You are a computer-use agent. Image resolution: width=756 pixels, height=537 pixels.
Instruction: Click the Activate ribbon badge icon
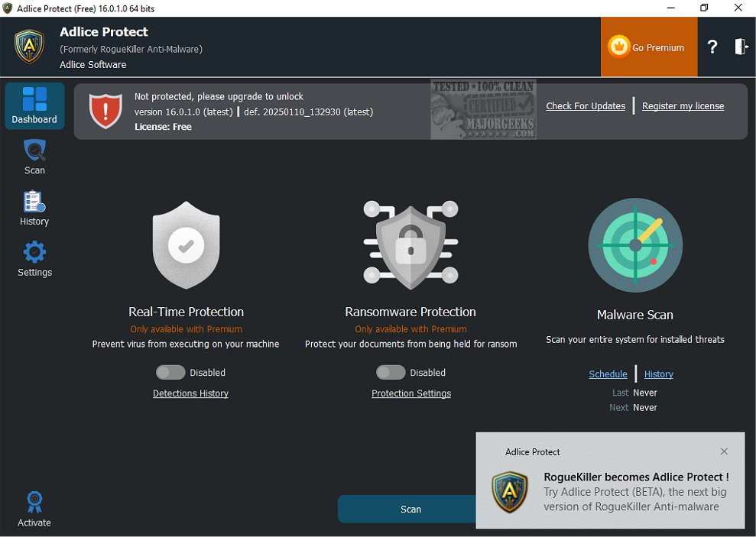point(34,503)
